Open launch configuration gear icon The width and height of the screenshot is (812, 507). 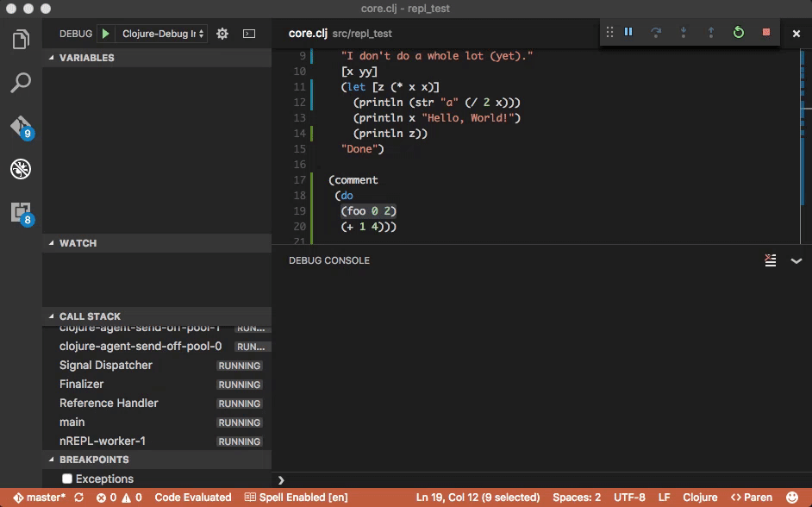tap(222, 34)
